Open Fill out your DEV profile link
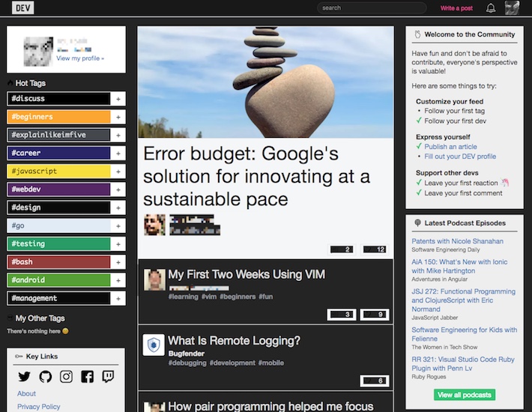Image resolution: width=532 pixels, height=412 pixels. click(x=460, y=157)
